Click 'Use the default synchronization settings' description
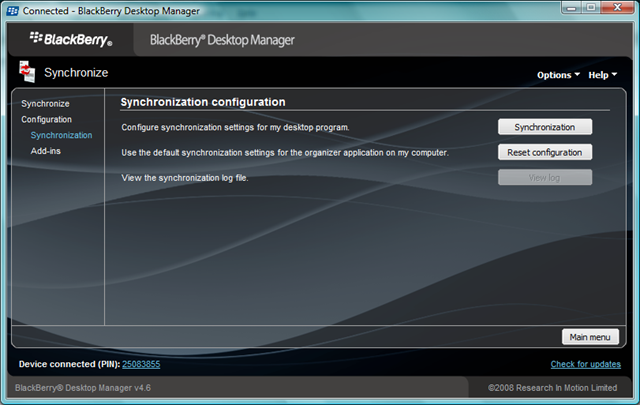640x405 pixels. [x=285, y=153]
